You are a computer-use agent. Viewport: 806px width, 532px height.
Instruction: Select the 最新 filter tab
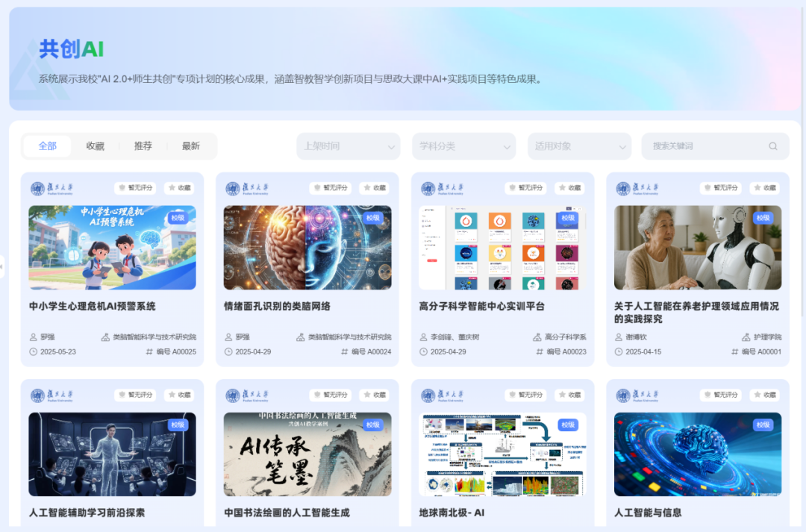pyautogui.click(x=190, y=145)
